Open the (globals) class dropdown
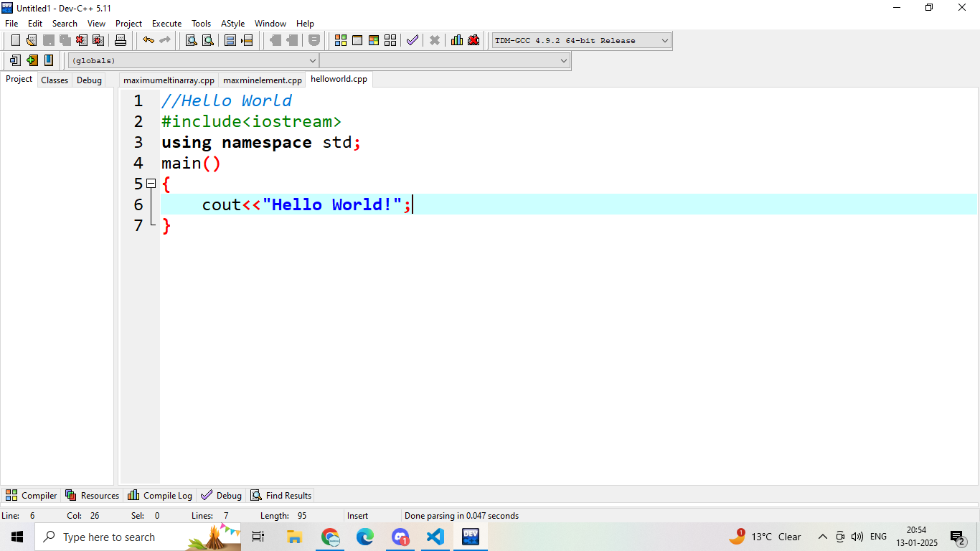Viewport: 980px width, 551px height. [193, 61]
